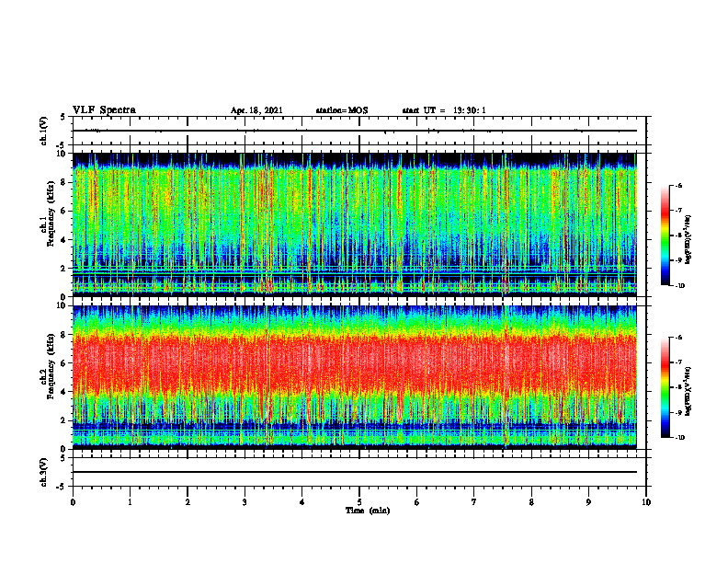Click the ch.1 frequency tick label "6"
The height and width of the screenshot is (563, 728).
[x=63, y=211]
